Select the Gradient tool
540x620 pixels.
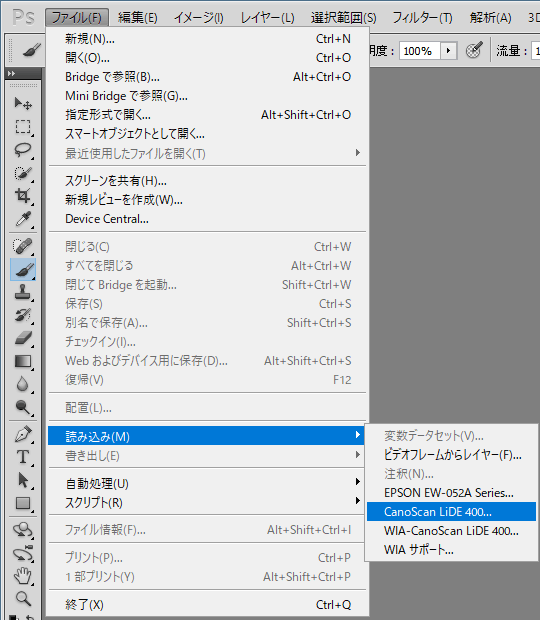click(x=23, y=361)
